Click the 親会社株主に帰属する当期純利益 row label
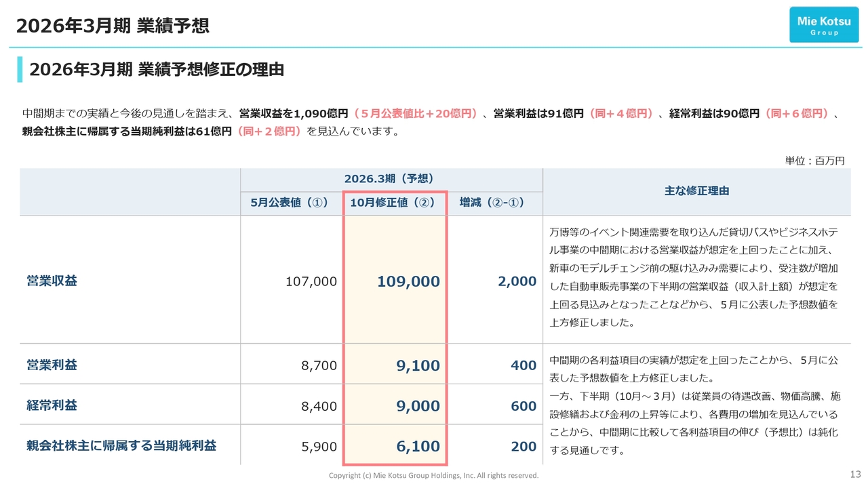This screenshot has width=868, height=488. point(121,445)
